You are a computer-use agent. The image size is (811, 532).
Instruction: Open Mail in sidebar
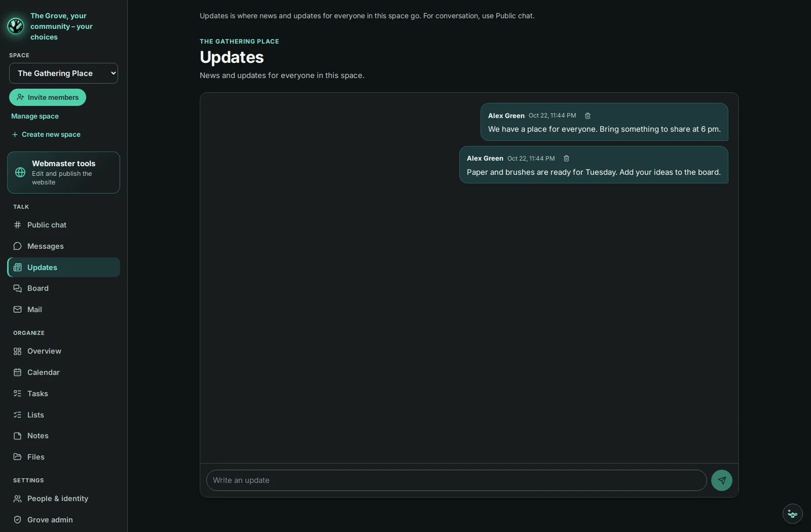pyautogui.click(x=63, y=310)
